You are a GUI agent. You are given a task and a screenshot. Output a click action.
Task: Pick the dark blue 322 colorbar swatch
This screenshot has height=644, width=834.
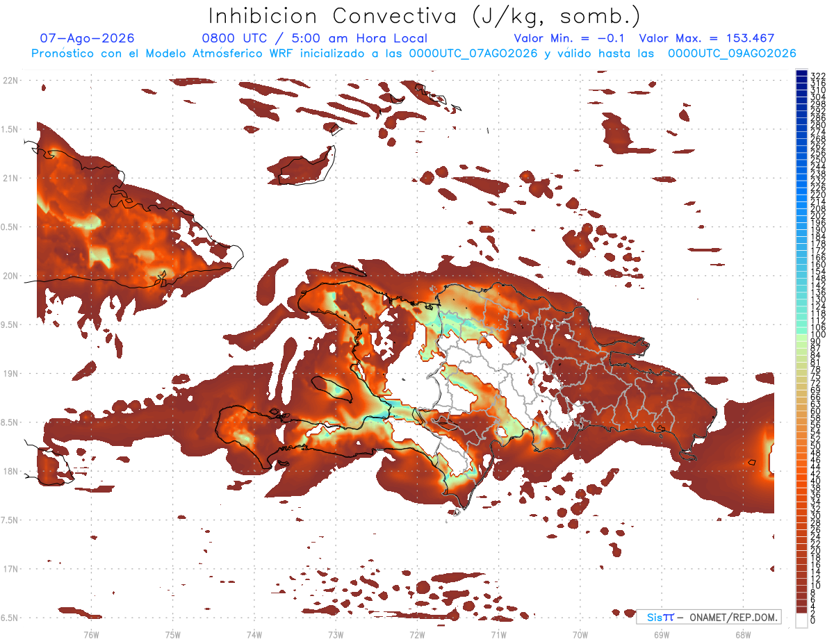pyautogui.click(x=801, y=74)
